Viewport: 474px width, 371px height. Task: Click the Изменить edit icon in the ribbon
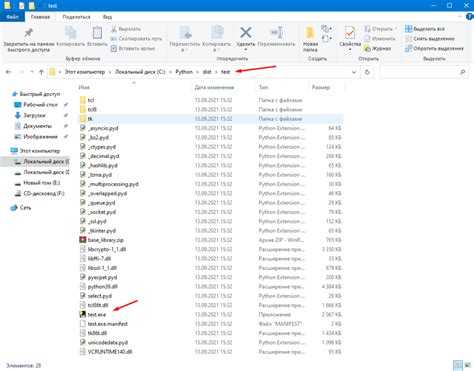tap(367, 39)
